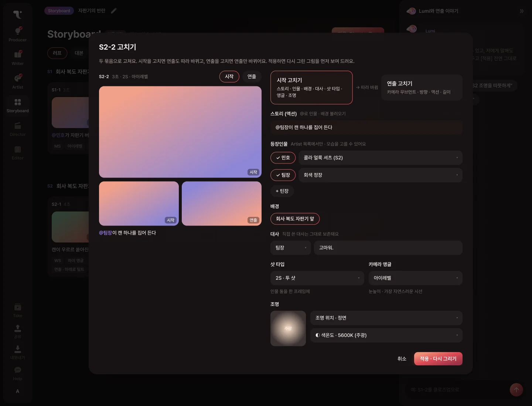Viewport: 532px width, 406px height.
Task: Open the Editor section in sidebar
Action: click(17, 152)
